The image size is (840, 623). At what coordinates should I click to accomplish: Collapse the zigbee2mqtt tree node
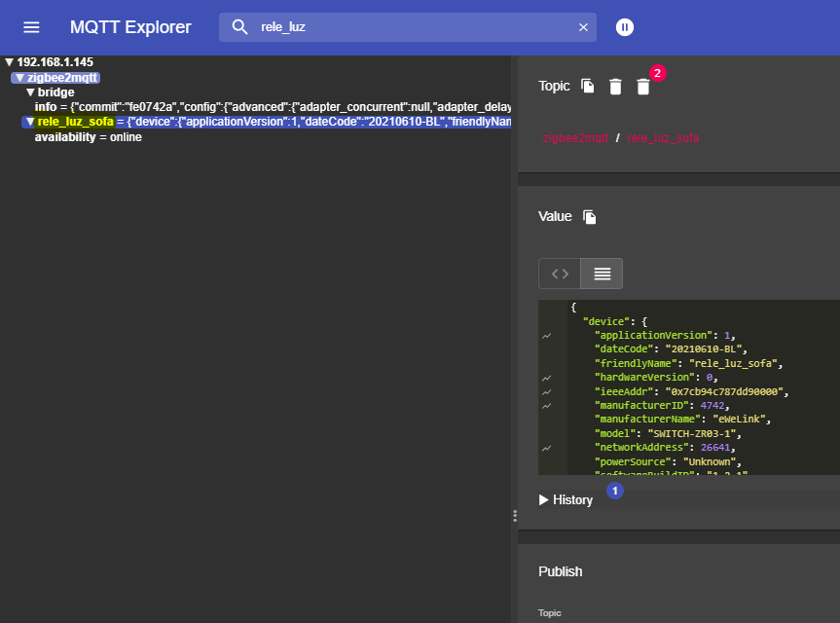[x=20, y=78]
